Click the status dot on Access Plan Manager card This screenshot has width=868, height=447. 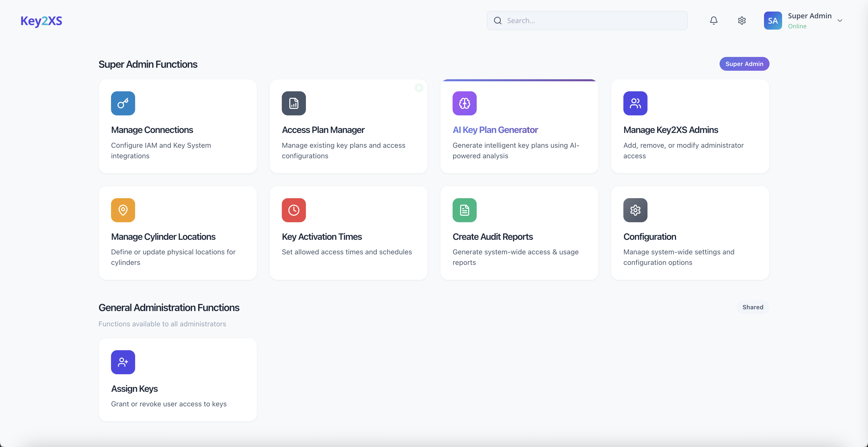click(418, 88)
